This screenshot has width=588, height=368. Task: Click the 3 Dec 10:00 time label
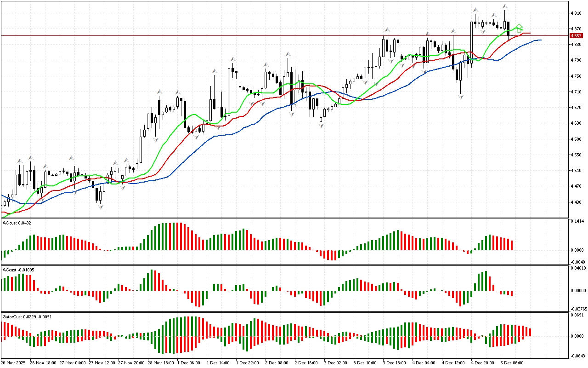(364, 362)
